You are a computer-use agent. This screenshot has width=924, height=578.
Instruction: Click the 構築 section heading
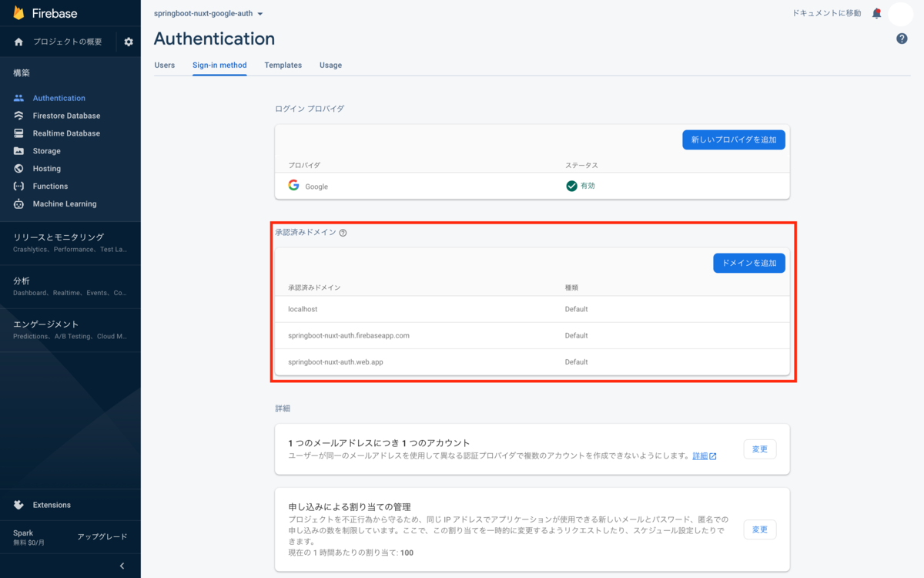pyautogui.click(x=22, y=73)
